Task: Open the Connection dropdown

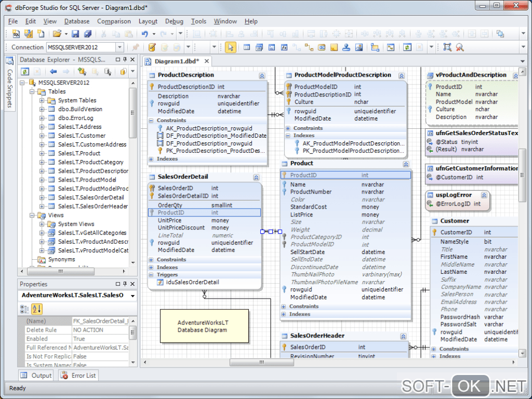Action: pyautogui.click(x=119, y=47)
